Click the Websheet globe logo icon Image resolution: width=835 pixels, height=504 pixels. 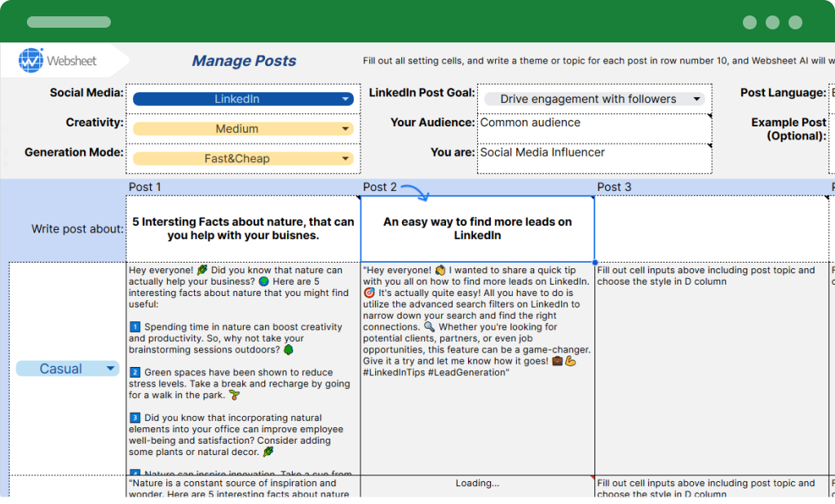point(31,60)
